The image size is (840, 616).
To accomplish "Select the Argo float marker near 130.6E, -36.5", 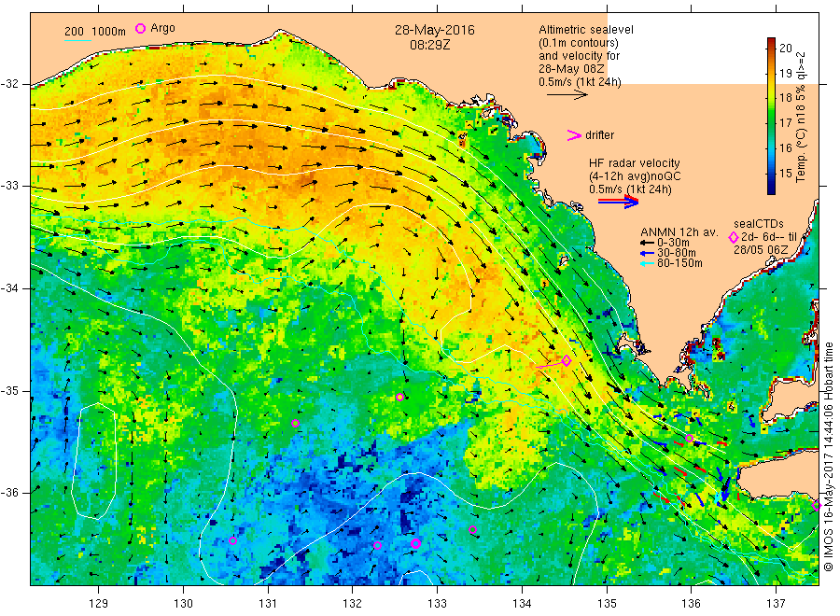I will pos(232,541).
